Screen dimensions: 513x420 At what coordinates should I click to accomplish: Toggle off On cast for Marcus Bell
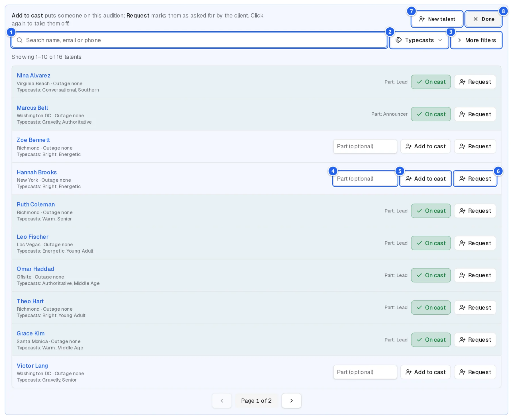tap(431, 114)
